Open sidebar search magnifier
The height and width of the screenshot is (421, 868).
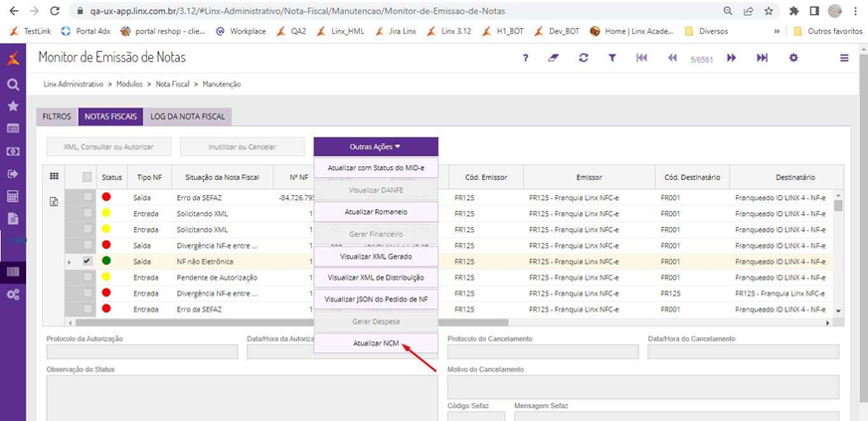point(13,85)
